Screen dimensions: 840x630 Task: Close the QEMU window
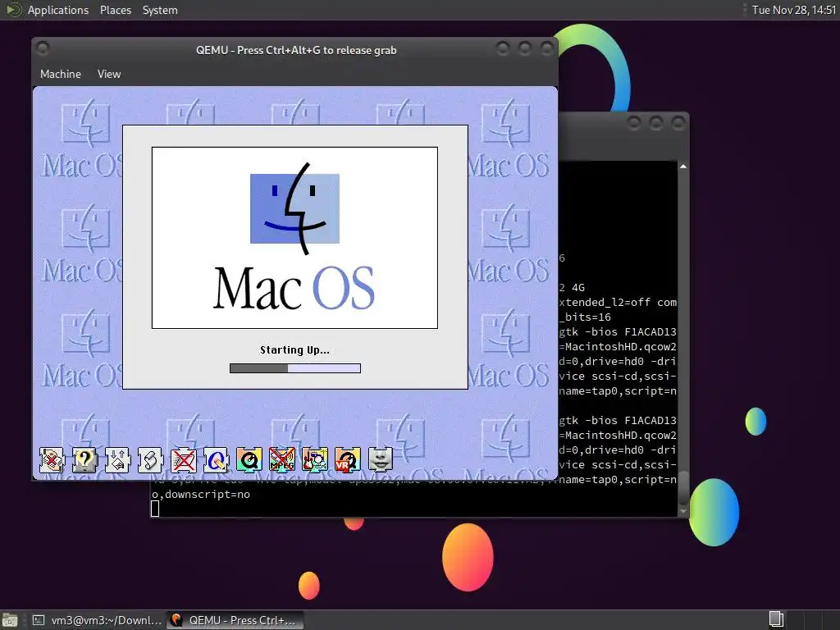(547, 48)
